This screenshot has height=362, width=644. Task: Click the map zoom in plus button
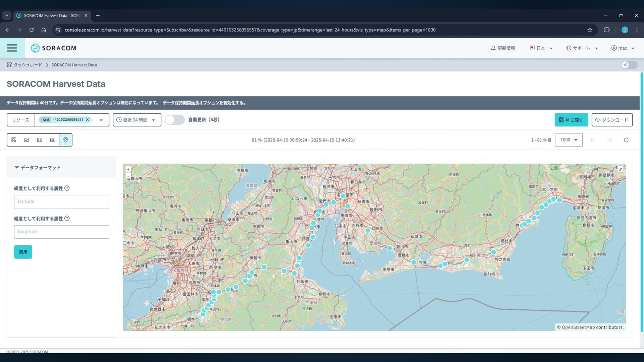[x=128, y=169]
